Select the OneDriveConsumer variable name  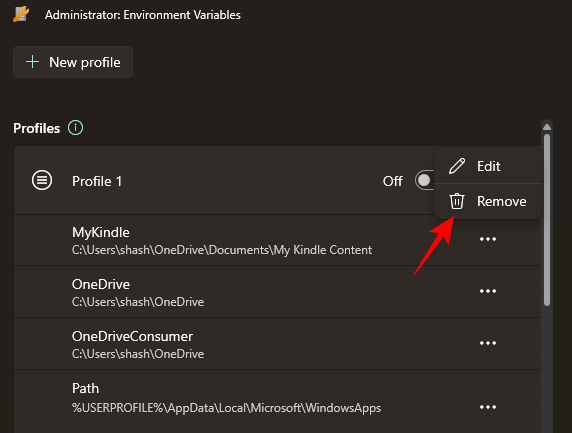click(132, 336)
